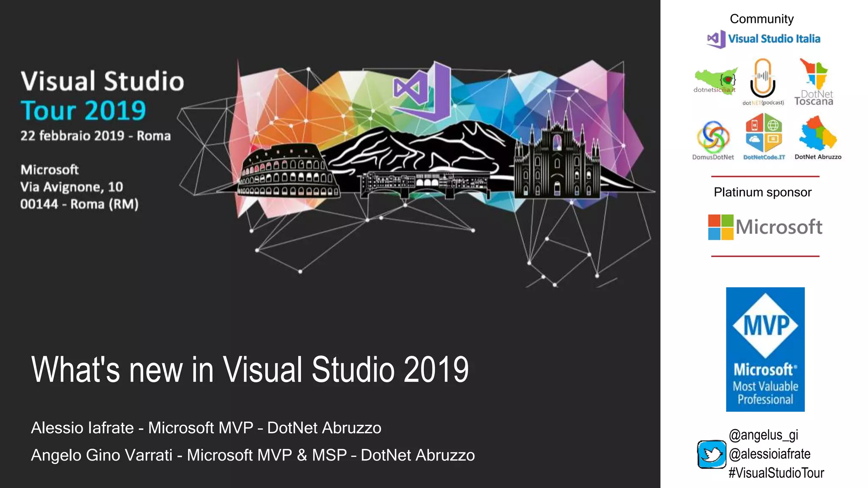This screenshot has width=868, height=488.
Task: Click the 'Tour 2019' blue heading
Action: pos(83,111)
